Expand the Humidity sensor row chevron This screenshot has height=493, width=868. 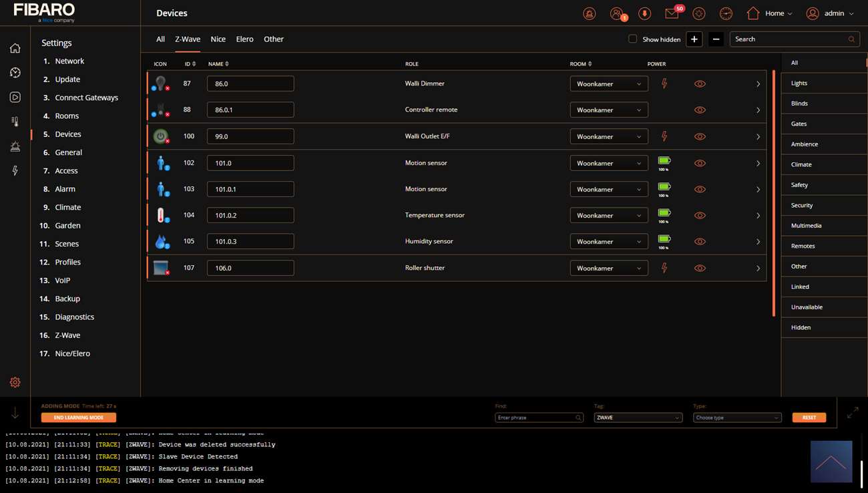coord(758,242)
